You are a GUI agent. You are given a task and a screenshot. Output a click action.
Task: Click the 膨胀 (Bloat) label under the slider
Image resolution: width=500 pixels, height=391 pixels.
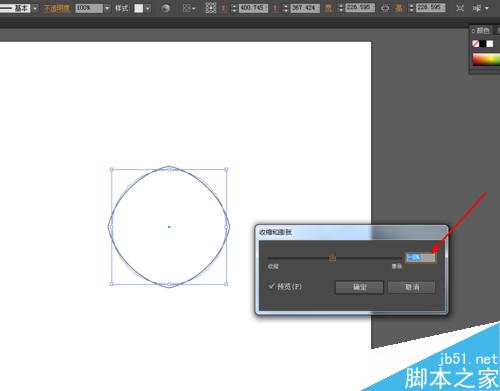pos(397,266)
